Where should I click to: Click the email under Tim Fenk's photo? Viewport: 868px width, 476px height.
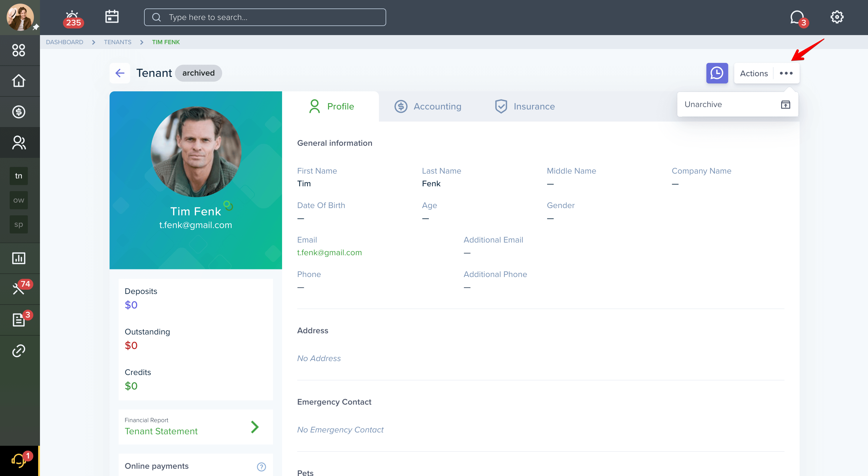[196, 225]
